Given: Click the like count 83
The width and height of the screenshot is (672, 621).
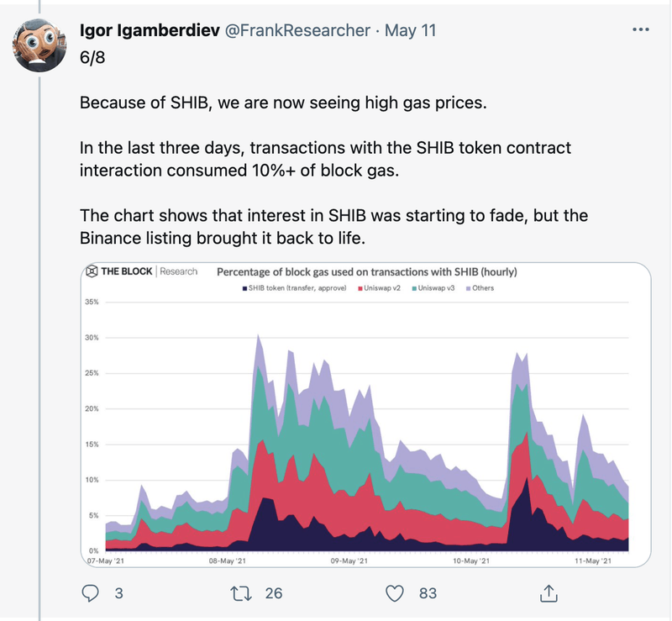Looking at the screenshot, I should (x=428, y=592).
